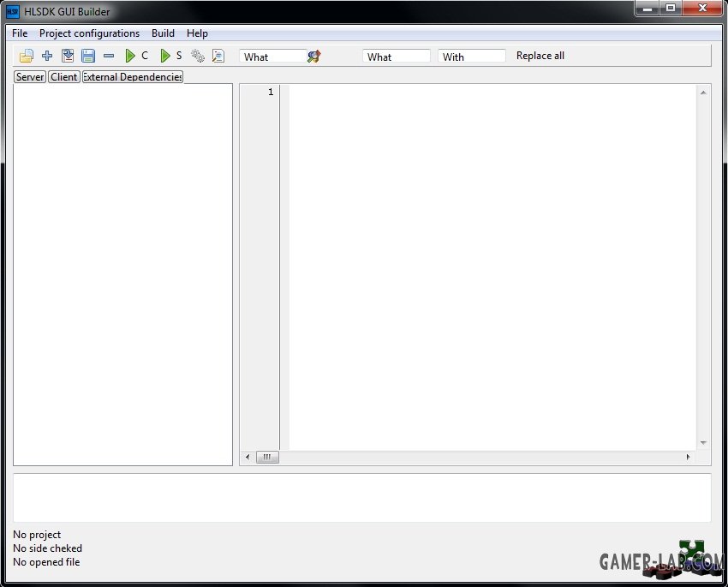The image size is (728, 587).
Task: Click Replace all
Action: 540,56
